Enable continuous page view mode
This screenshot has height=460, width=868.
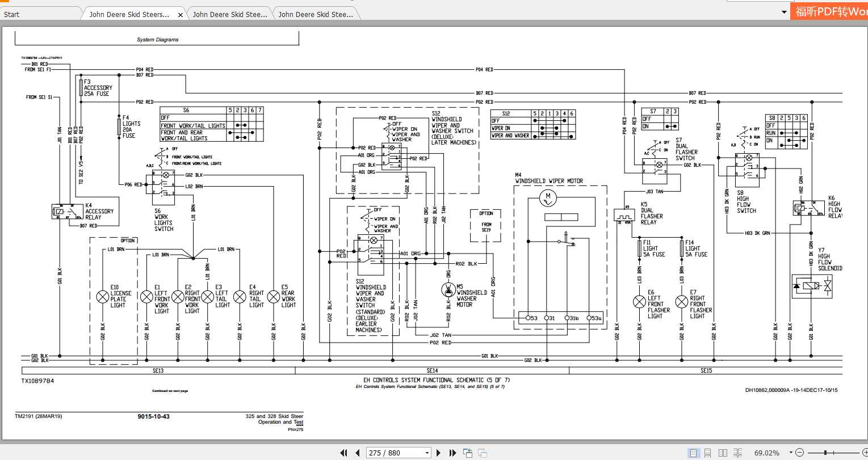708,453
